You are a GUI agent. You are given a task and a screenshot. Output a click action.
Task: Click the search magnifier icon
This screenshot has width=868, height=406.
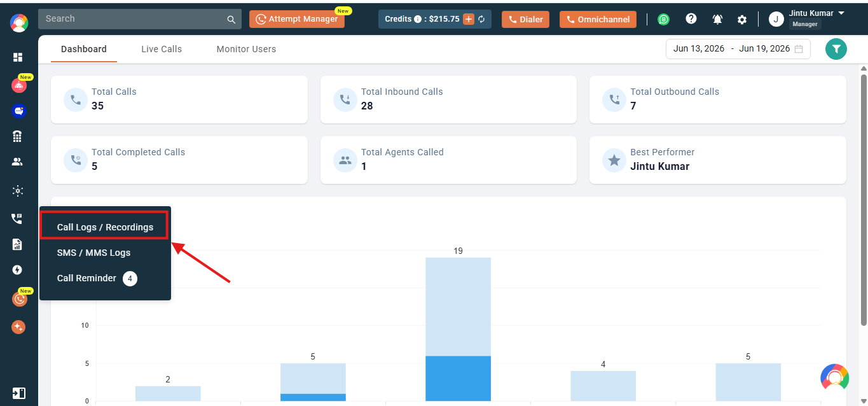click(x=231, y=20)
